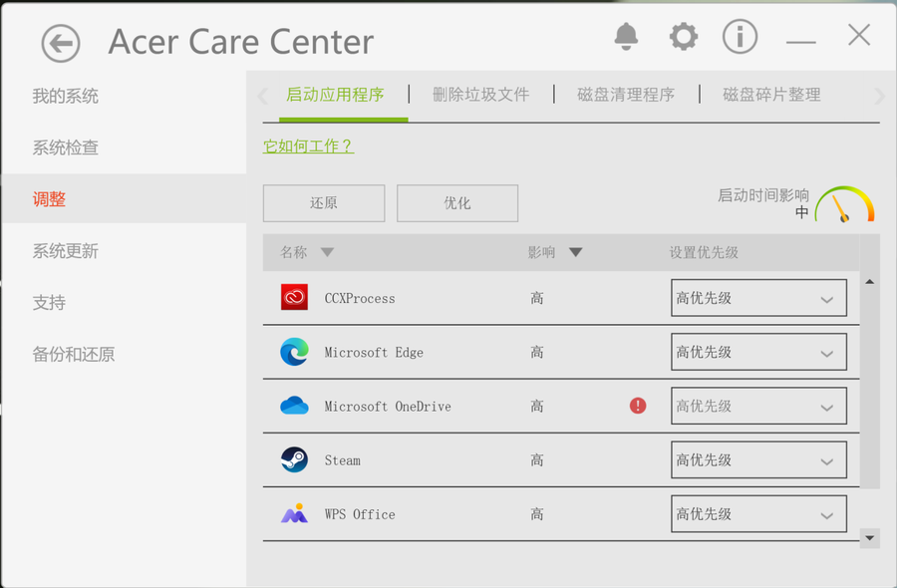This screenshot has height=588, width=897.
Task: Open 系统更新 in the sidebar
Action: [x=65, y=250]
